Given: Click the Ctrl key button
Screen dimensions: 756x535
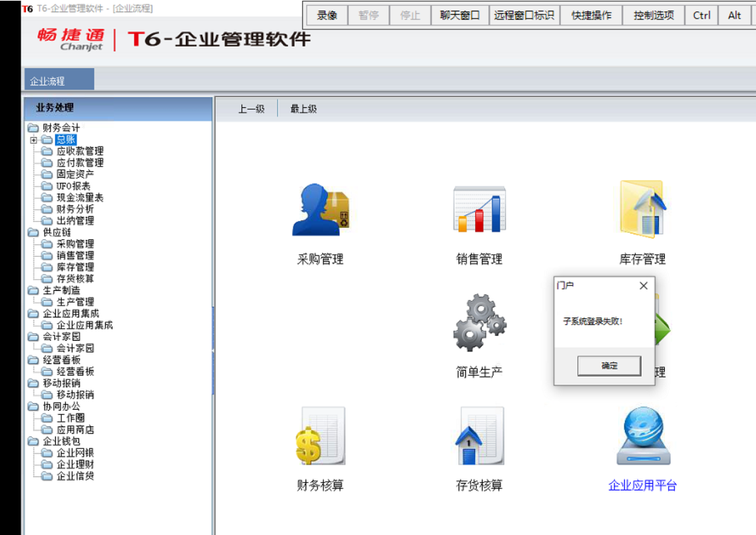Looking at the screenshot, I should point(701,15).
